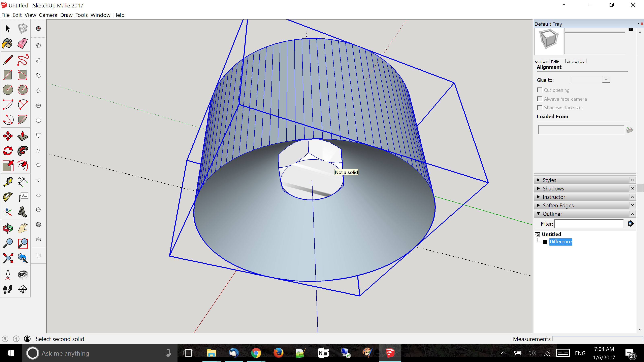Open the Glue to dropdown

[x=606, y=80]
